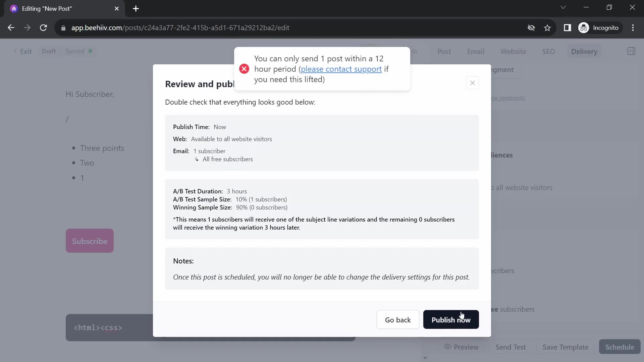Click the Schedule button at bottom right
Image resolution: width=644 pixels, height=362 pixels.
(620, 347)
